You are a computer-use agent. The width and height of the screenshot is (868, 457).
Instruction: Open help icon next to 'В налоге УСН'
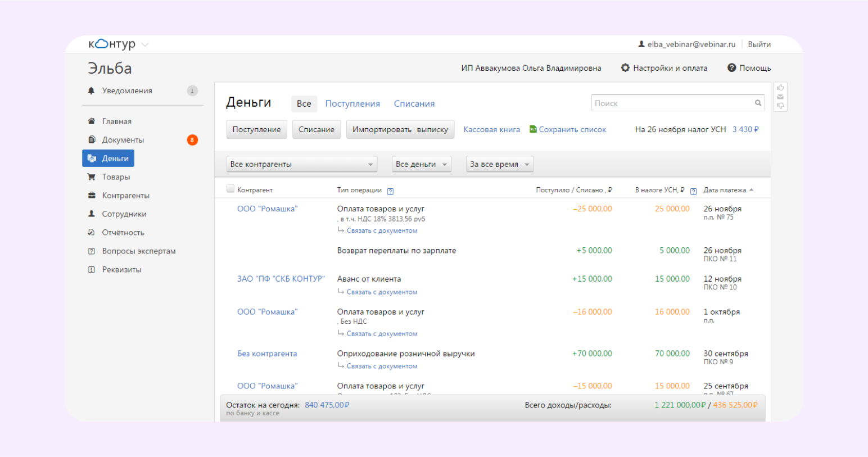(693, 191)
